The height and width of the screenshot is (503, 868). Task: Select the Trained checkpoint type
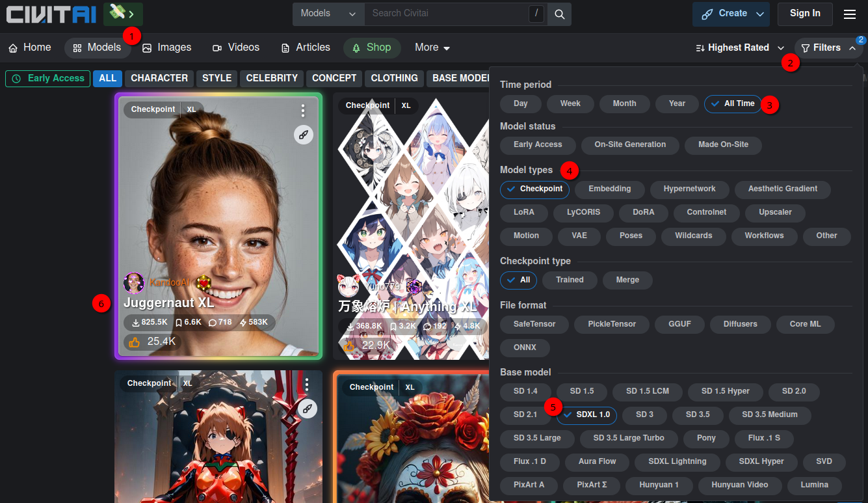(570, 280)
